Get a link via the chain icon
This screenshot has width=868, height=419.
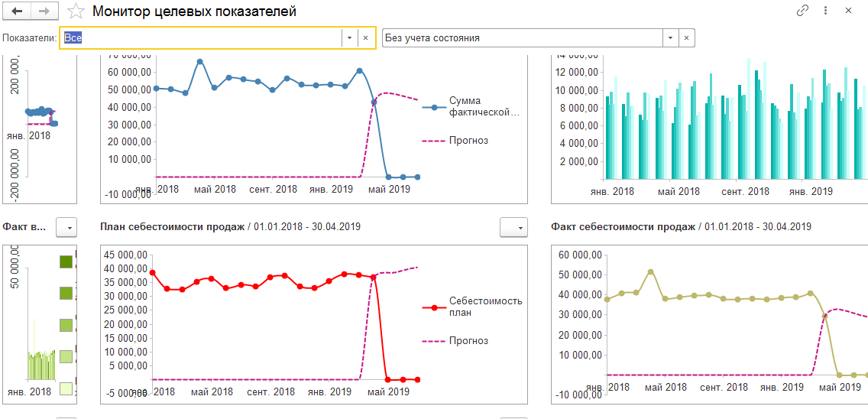tap(802, 11)
